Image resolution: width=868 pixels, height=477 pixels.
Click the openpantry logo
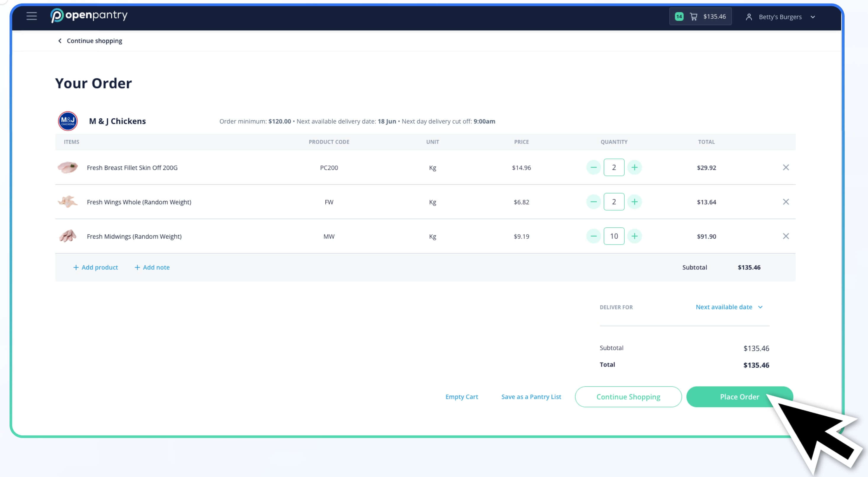[x=89, y=15]
